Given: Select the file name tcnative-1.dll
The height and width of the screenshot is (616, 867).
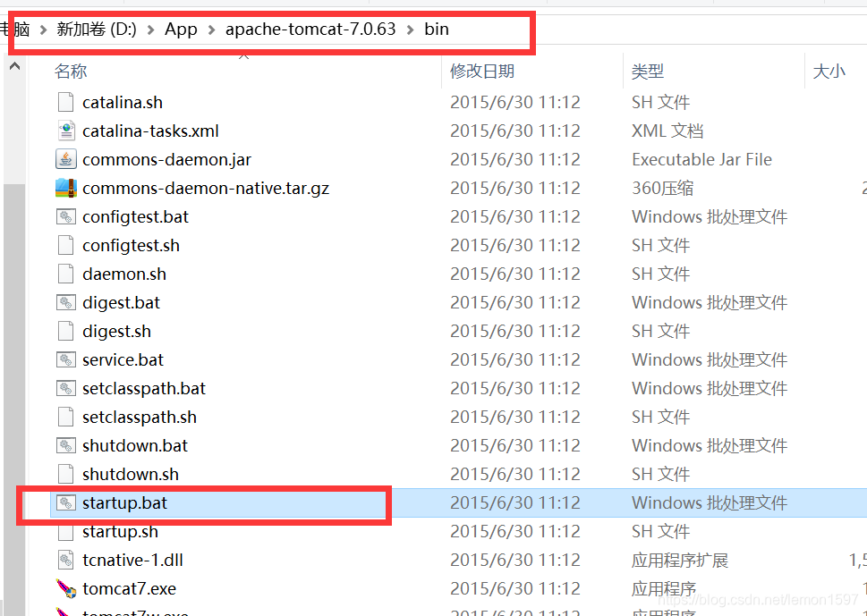Looking at the screenshot, I should click(132, 561).
